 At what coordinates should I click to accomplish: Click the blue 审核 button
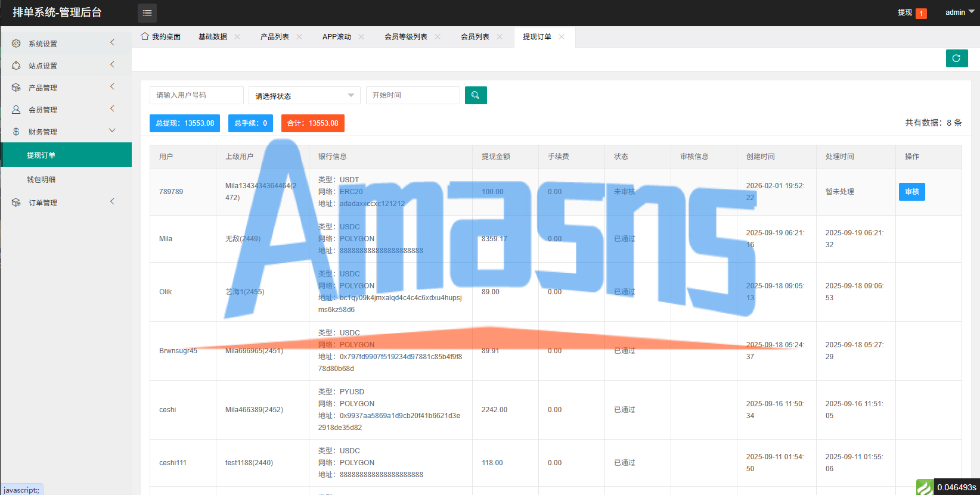(912, 192)
